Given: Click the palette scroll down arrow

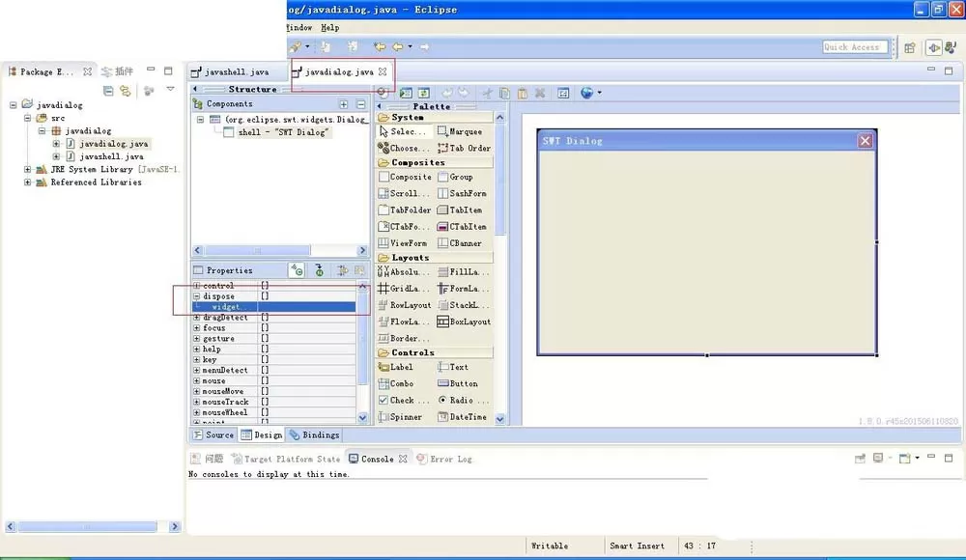Looking at the screenshot, I should (499, 418).
